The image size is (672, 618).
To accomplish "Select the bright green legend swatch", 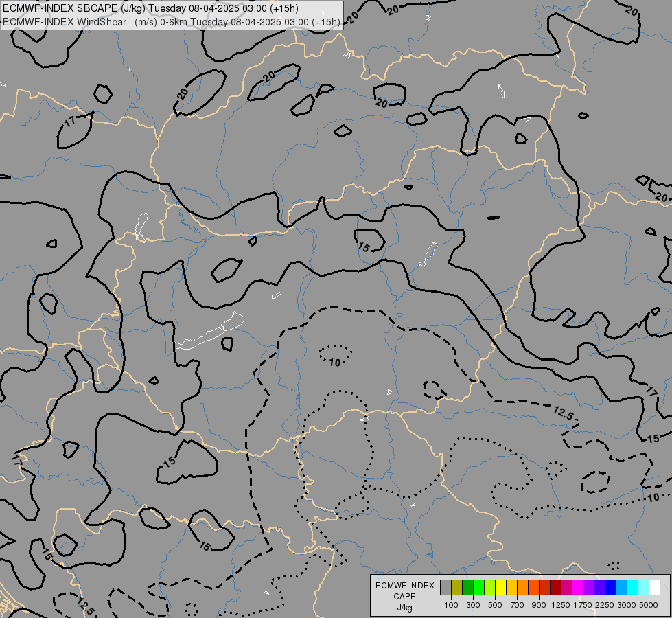I will [x=478, y=587].
